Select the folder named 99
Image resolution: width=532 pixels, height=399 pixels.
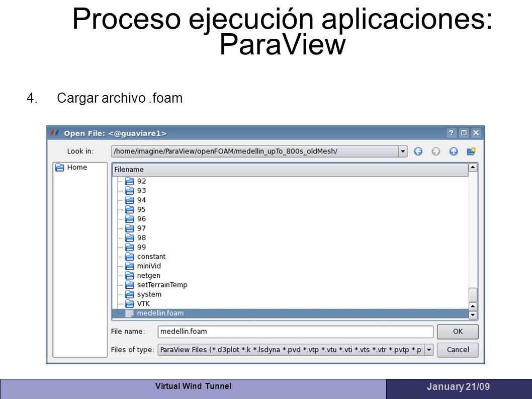141,247
